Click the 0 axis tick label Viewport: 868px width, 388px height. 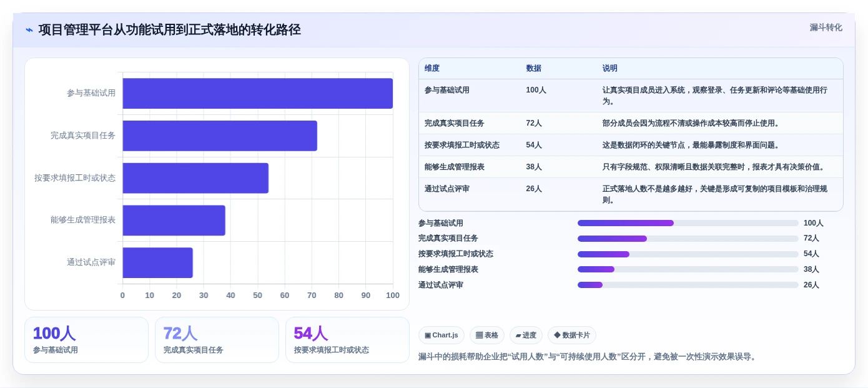pos(122,296)
